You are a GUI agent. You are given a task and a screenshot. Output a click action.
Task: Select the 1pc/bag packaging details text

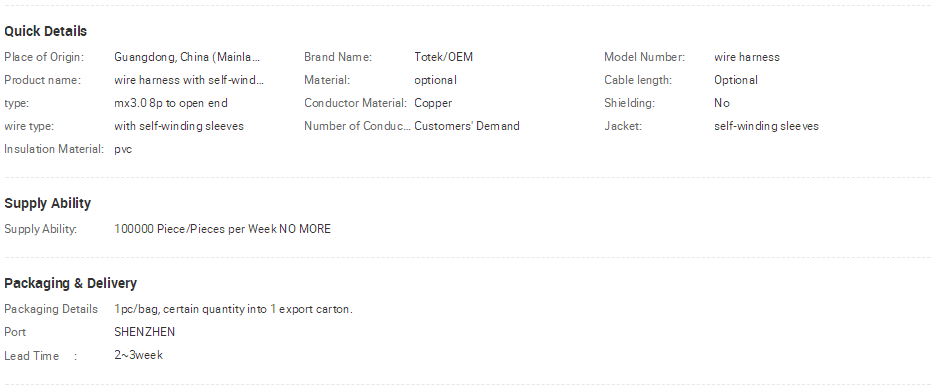pyautogui.click(x=233, y=309)
